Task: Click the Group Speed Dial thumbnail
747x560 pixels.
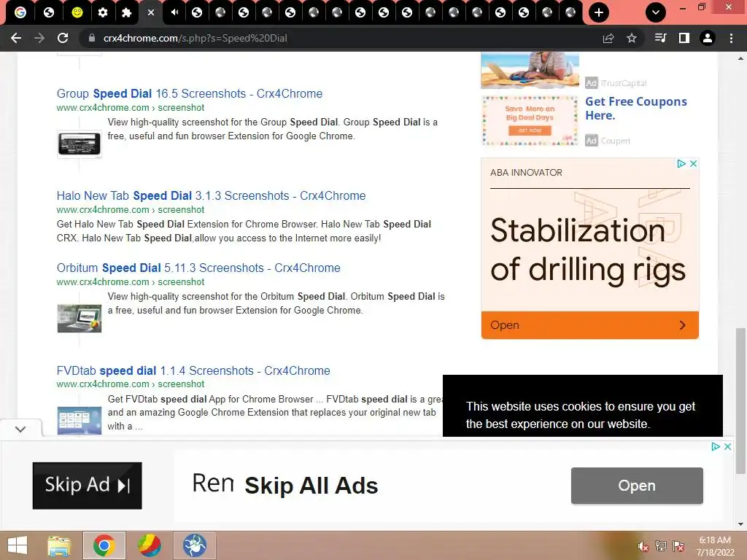Action: click(79, 144)
